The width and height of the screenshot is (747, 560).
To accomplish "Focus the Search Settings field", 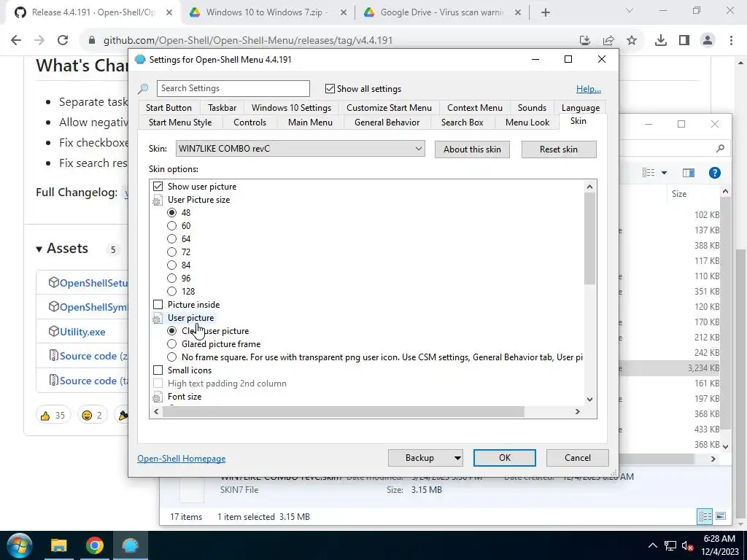I will (233, 88).
